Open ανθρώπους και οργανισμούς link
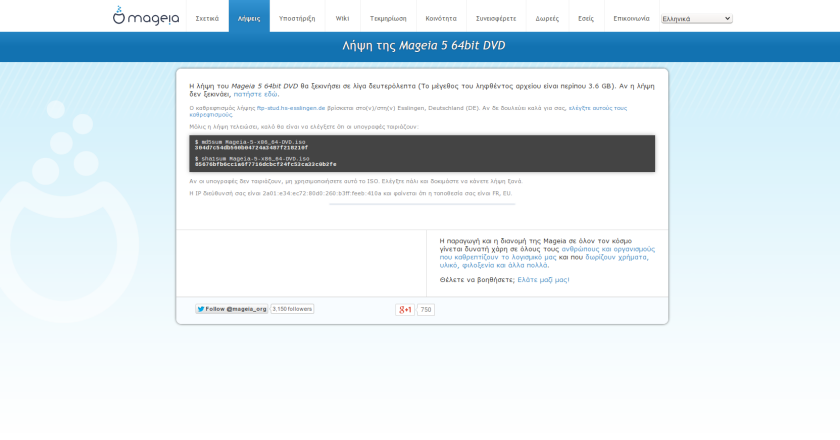Image resolution: width=840 pixels, height=440 pixels. tap(608, 249)
